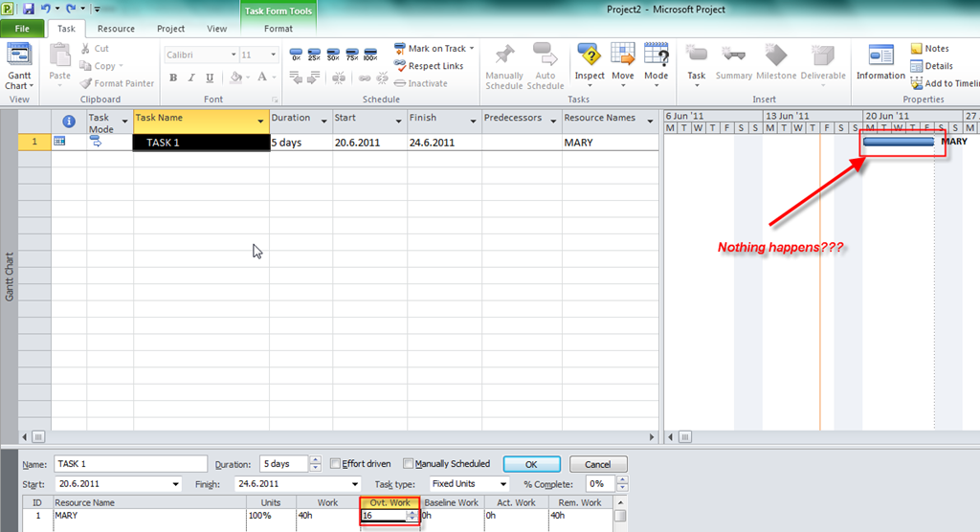Click the TASK 1 Gantt bar
The height and width of the screenshot is (532, 980).
[898, 142]
